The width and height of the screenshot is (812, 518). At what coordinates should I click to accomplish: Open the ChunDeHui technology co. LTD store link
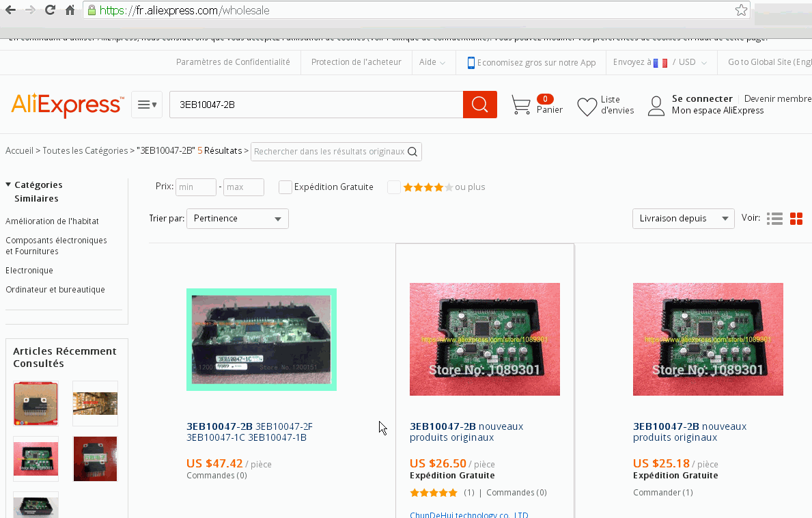(x=468, y=515)
